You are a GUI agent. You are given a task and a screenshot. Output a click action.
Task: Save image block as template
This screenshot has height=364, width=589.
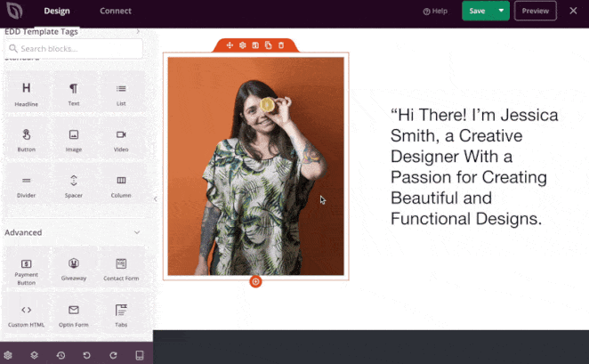255,45
